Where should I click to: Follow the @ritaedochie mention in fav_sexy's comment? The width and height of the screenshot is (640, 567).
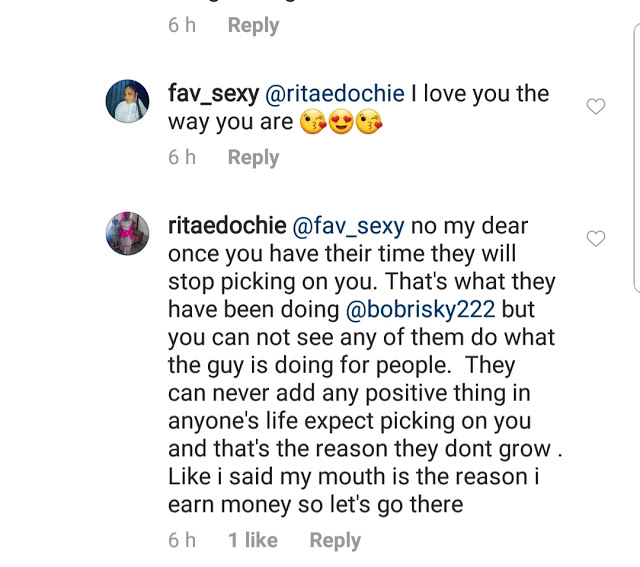point(335,94)
